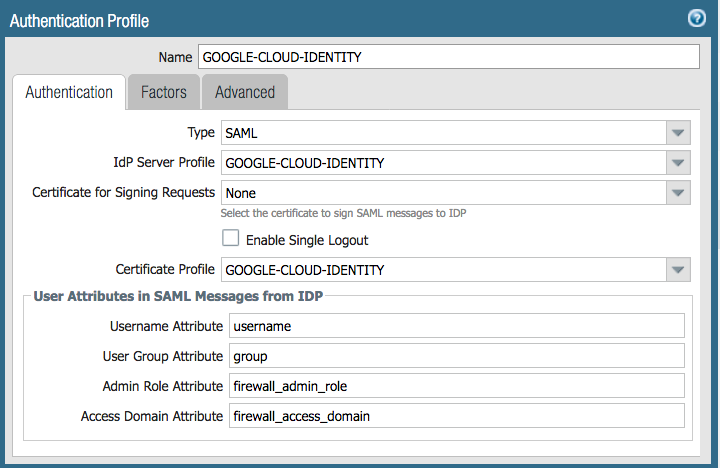
Task: Click the Enable Single Logout label text
Action: (x=307, y=240)
